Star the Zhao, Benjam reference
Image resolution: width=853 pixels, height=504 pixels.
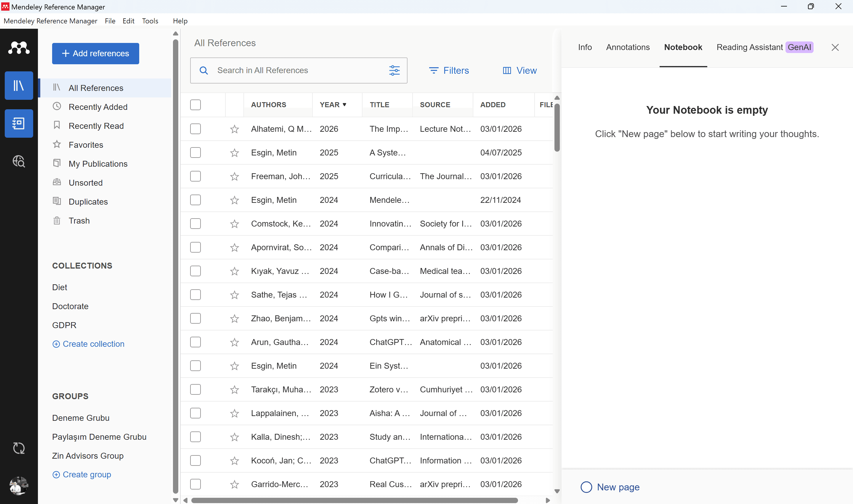tap(234, 319)
